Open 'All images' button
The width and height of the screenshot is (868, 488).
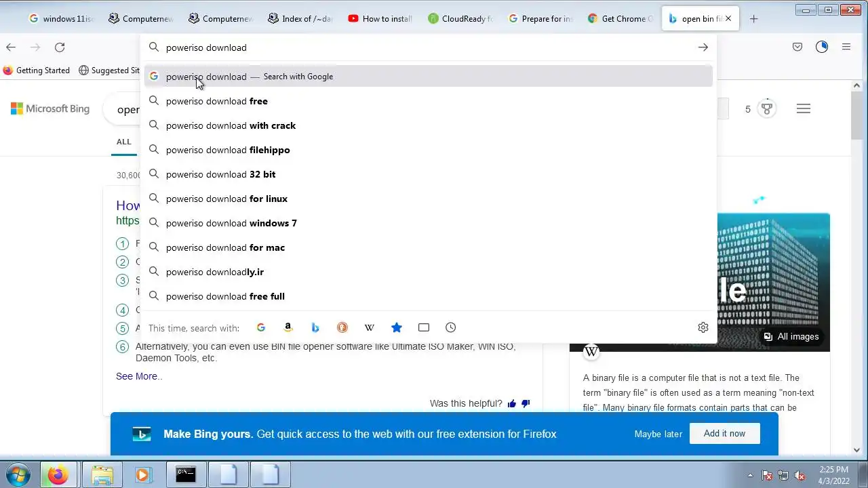[791, 337]
